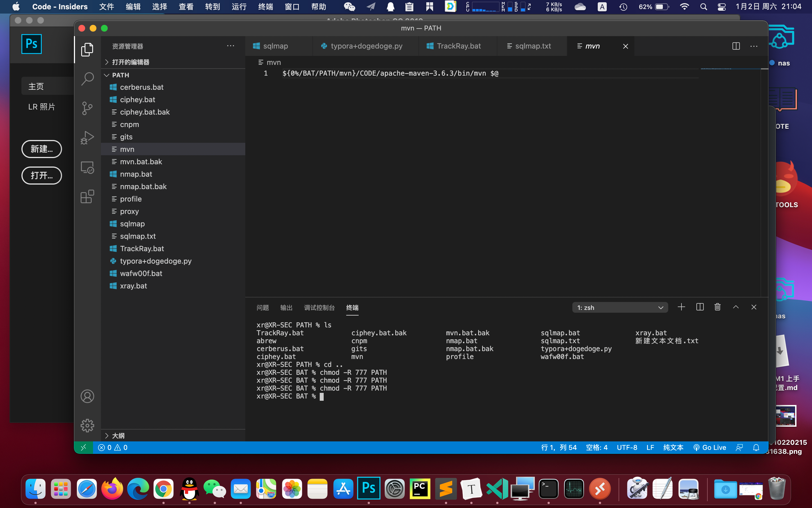Open the Terminal menu in macOS menu bar

coord(265,7)
